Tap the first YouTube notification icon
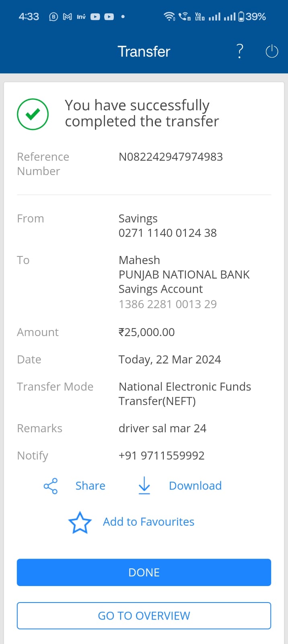This screenshot has width=288, height=644. pyautogui.click(x=95, y=17)
